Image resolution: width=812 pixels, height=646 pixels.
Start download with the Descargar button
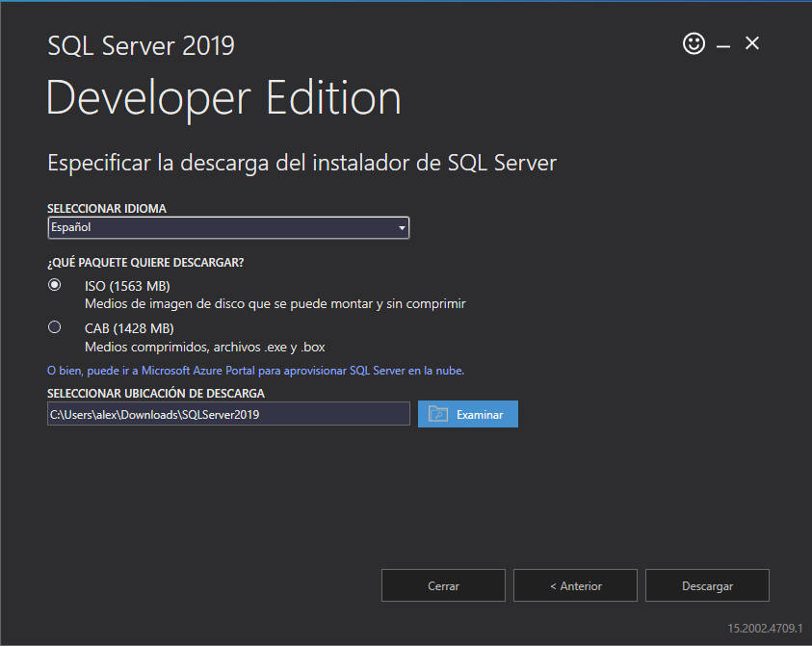(707, 585)
